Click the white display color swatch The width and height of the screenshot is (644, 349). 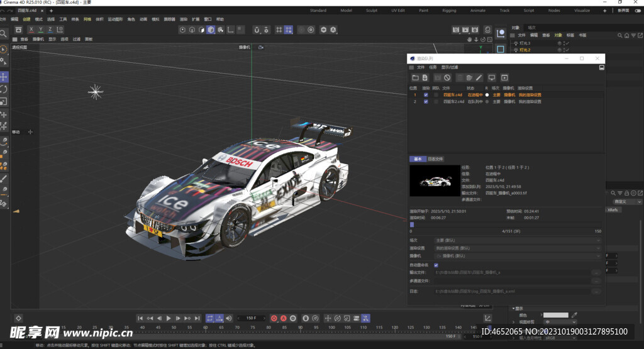point(556,315)
